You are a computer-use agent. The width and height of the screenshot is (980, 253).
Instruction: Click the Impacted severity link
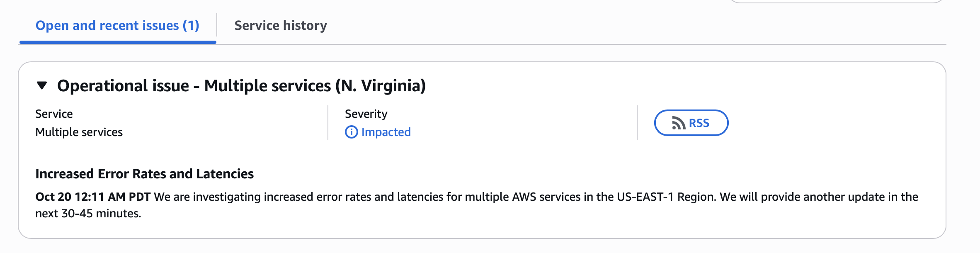(x=386, y=132)
